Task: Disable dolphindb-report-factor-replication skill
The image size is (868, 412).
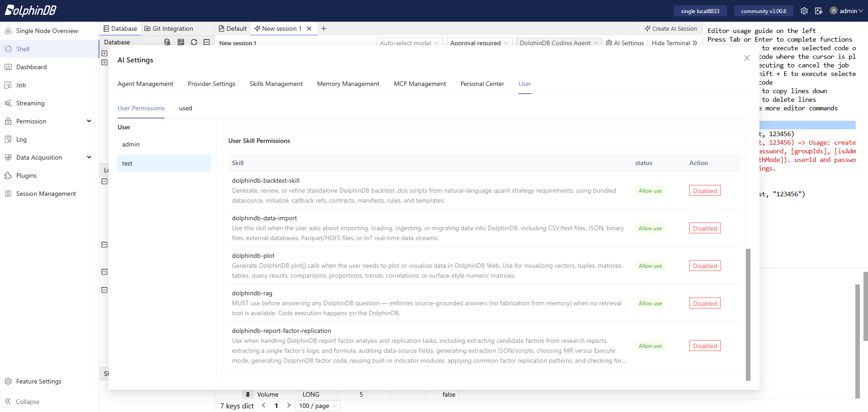Action: coord(705,346)
